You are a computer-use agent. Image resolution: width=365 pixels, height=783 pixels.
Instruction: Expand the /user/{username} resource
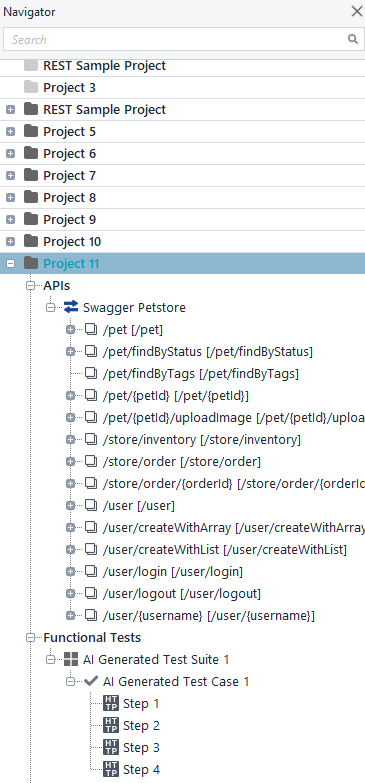[x=70, y=615]
